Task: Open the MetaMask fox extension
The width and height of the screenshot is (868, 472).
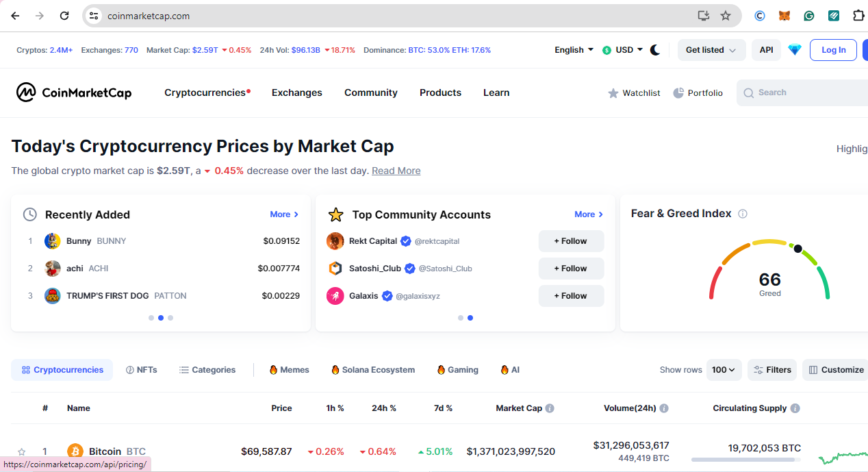Action: point(784,16)
